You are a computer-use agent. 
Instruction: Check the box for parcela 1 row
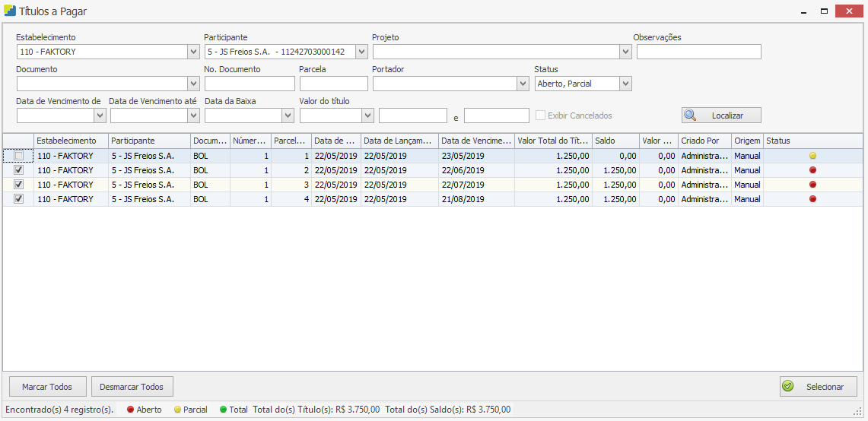(19, 156)
